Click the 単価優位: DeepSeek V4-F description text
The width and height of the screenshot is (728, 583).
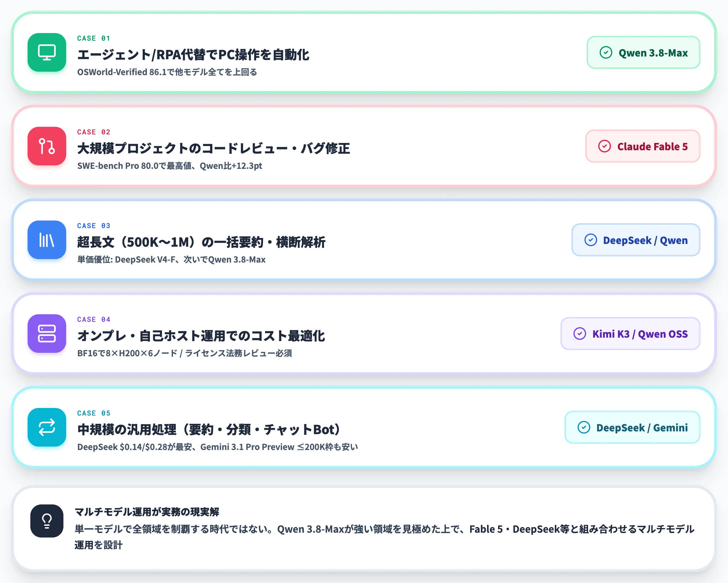pyautogui.click(x=171, y=259)
